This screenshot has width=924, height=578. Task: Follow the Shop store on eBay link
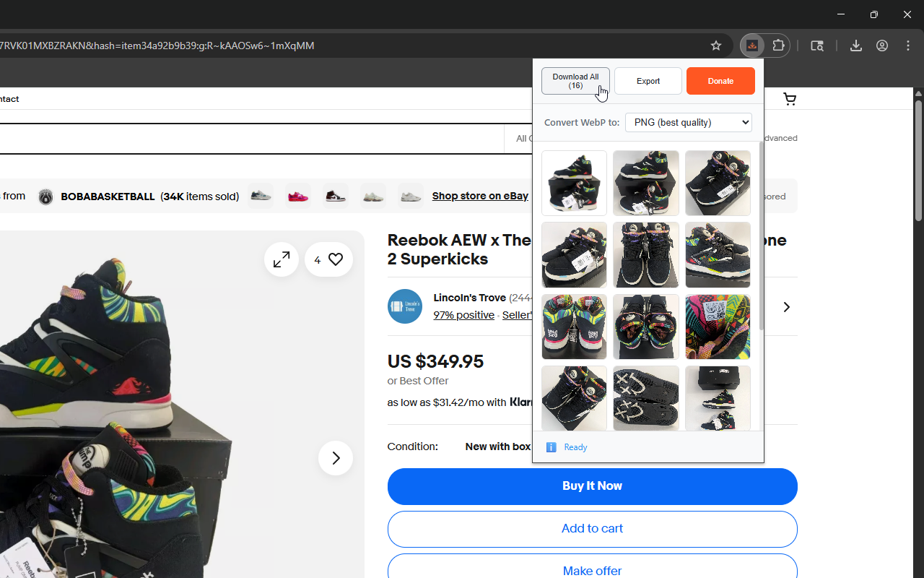click(x=480, y=196)
